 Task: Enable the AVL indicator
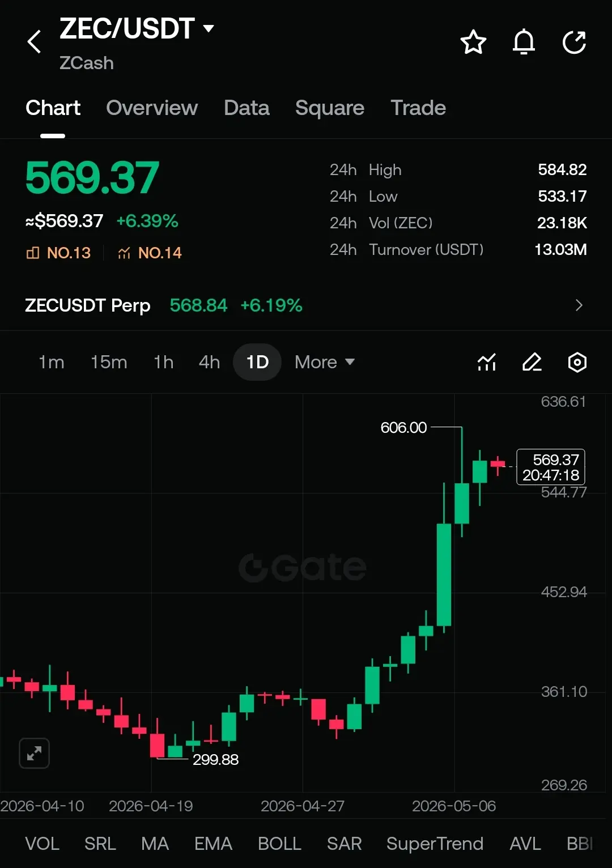525,844
